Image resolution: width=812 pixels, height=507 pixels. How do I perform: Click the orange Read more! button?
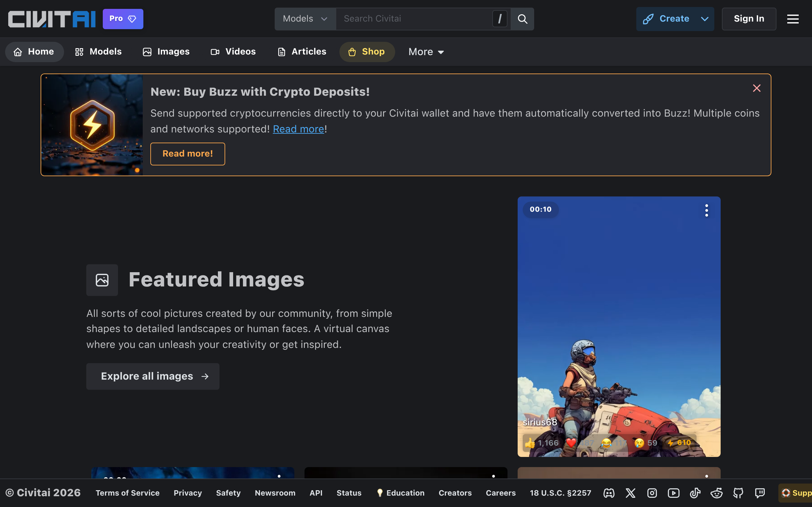[x=187, y=154]
